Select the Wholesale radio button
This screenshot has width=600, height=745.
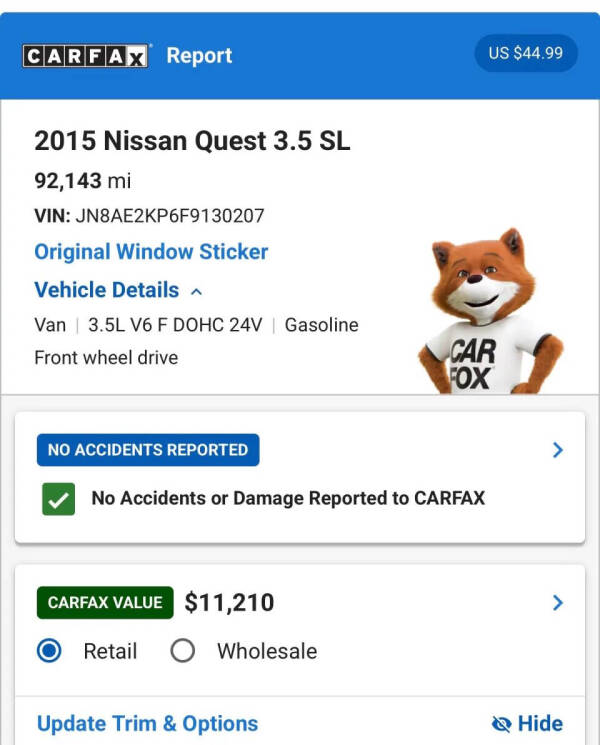click(x=182, y=650)
